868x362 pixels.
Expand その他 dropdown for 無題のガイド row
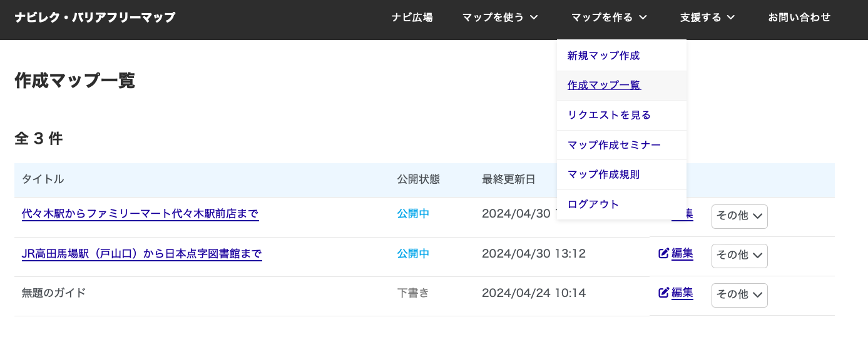click(x=739, y=295)
